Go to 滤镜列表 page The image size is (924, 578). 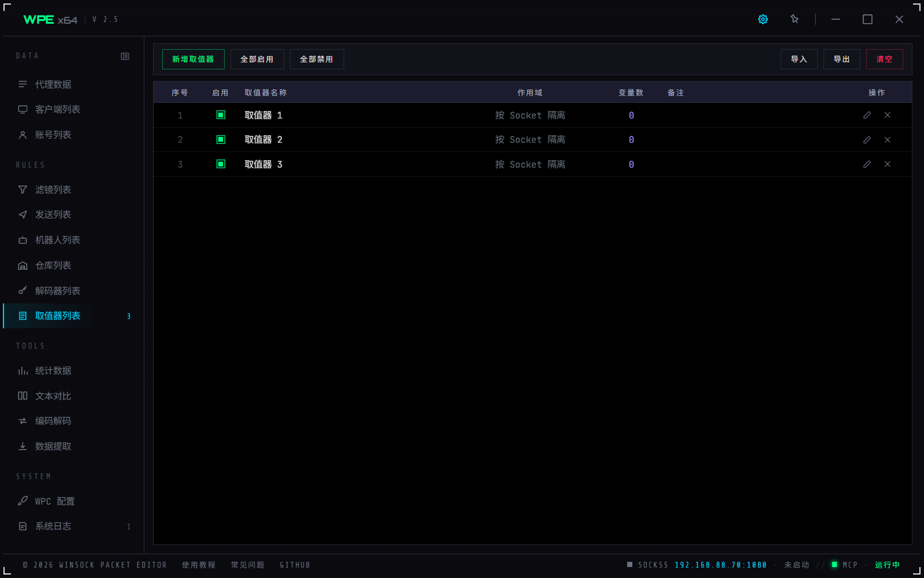pos(73,190)
